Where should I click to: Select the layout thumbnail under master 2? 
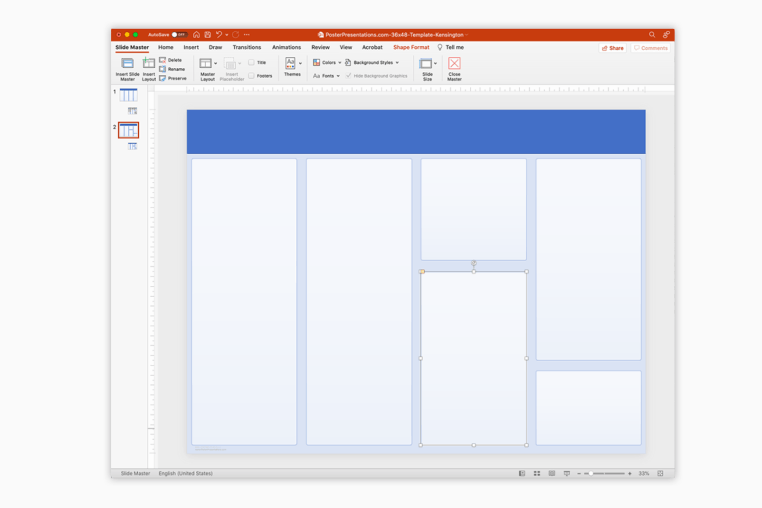click(132, 146)
